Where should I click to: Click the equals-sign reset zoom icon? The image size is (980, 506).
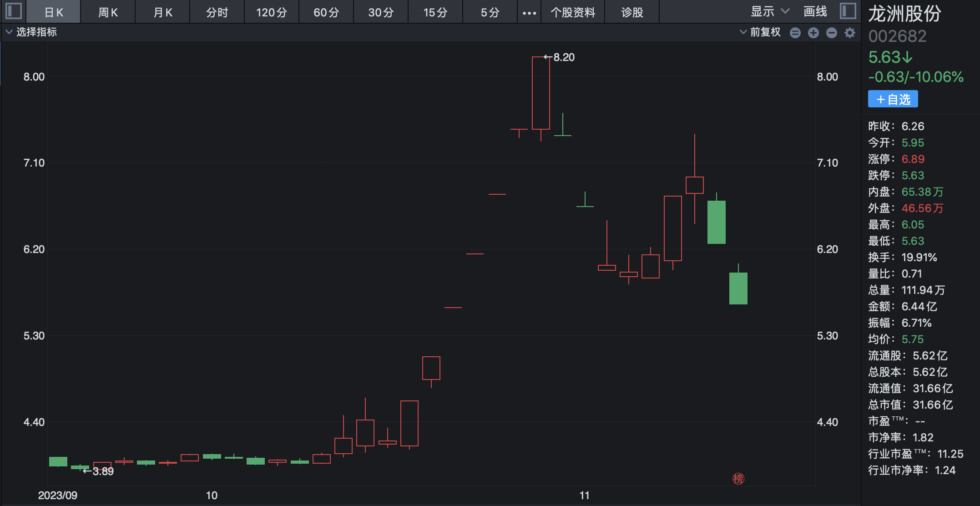pyautogui.click(x=795, y=33)
